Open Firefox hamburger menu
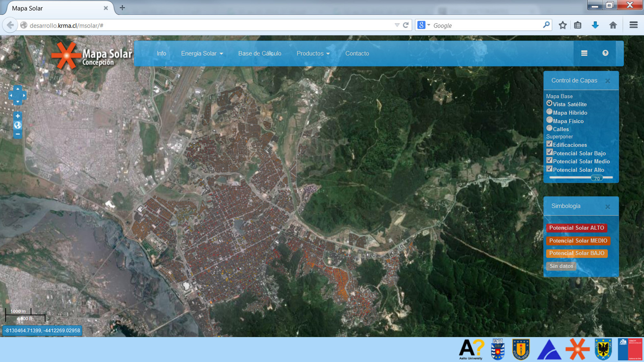This screenshot has width=644, height=362. coord(633,25)
